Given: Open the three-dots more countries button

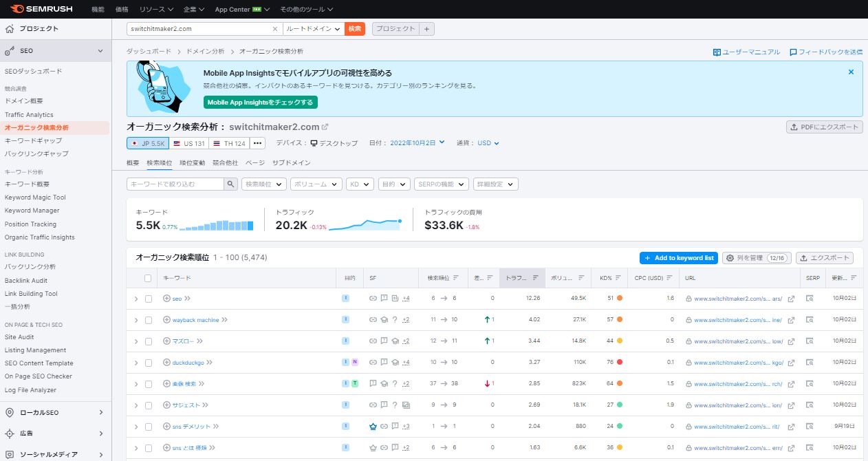Looking at the screenshot, I should [257, 143].
